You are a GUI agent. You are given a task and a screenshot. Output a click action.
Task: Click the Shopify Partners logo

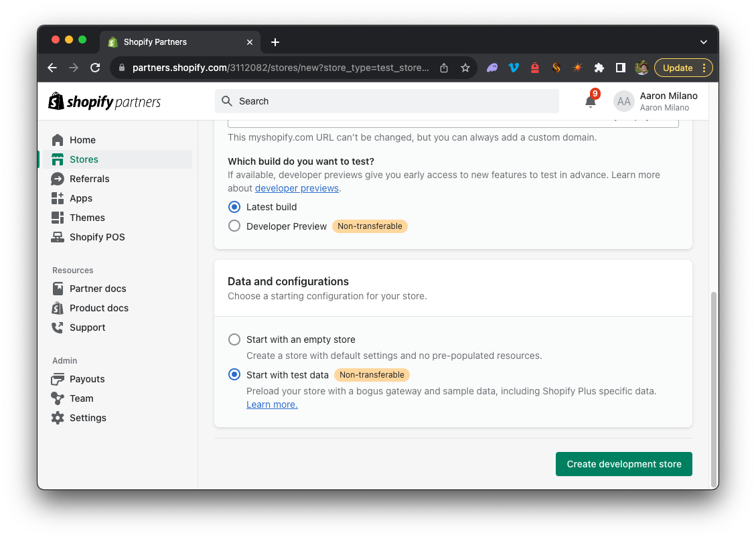104,101
